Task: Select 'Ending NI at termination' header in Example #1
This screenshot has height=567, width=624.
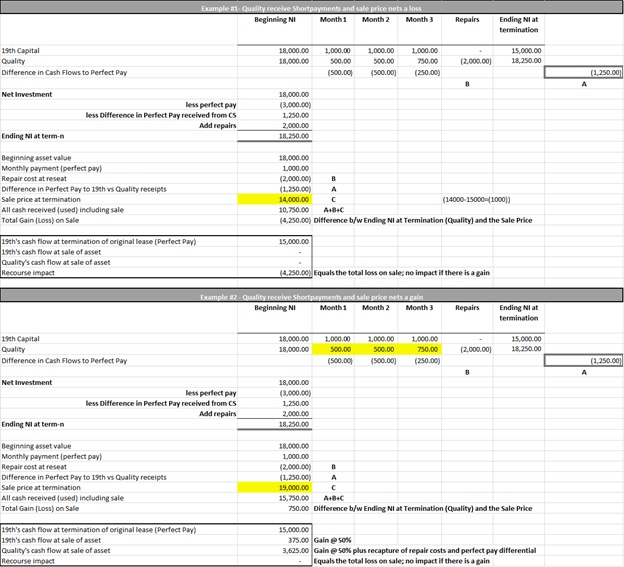Action: (x=518, y=24)
